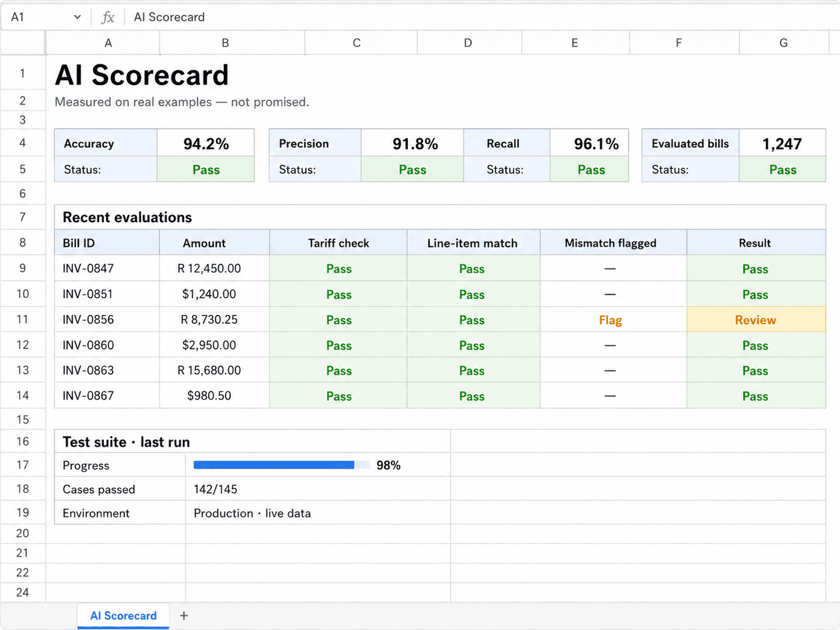This screenshot has height=630, width=840.
Task: Select the Recall value 96.1%
Action: coord(589,143)
